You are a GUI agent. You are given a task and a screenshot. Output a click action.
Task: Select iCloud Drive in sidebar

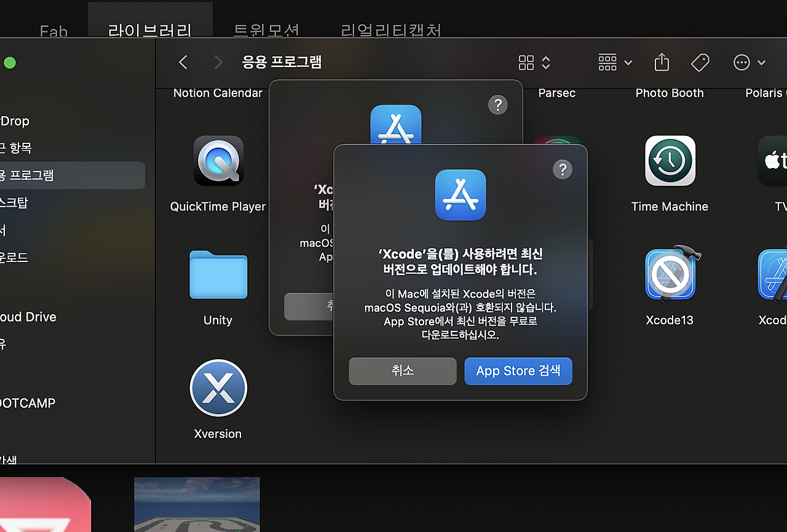pyautogui.click(x=28, y=317)
